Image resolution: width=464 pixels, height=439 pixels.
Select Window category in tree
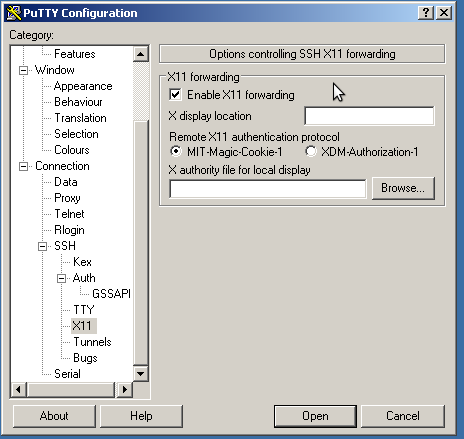click(55, 70)
